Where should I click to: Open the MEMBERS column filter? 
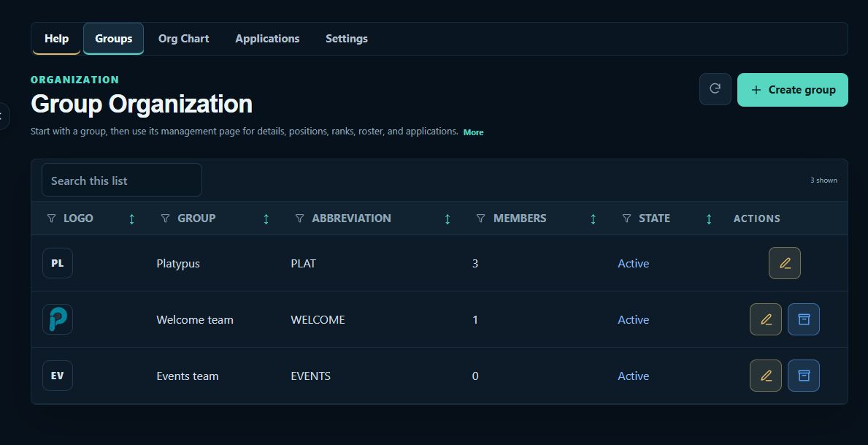tap(481, 218)
